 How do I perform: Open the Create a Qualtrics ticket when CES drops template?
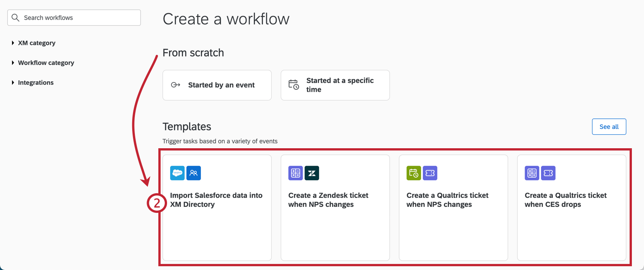coord(571,207)
